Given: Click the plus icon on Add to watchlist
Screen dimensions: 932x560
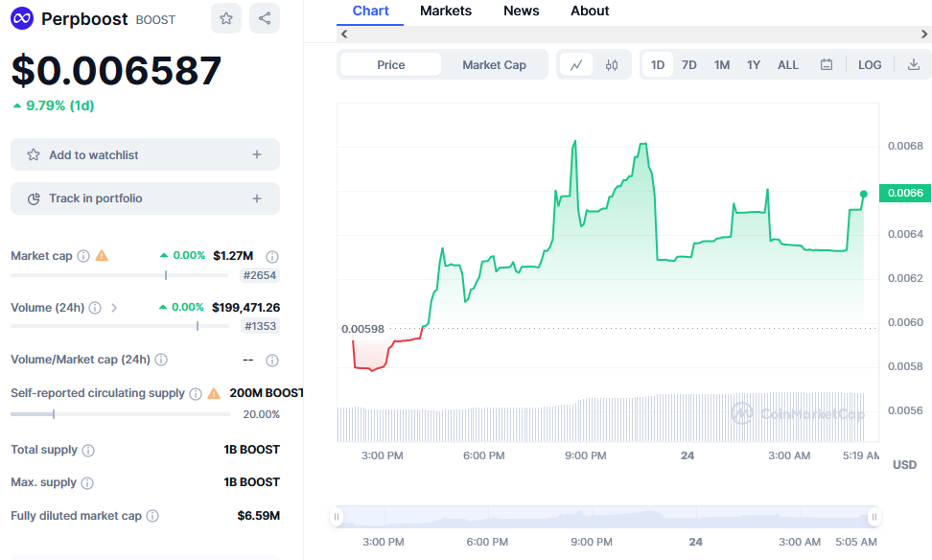Looking at the screenshot, I should coord(257,154).
